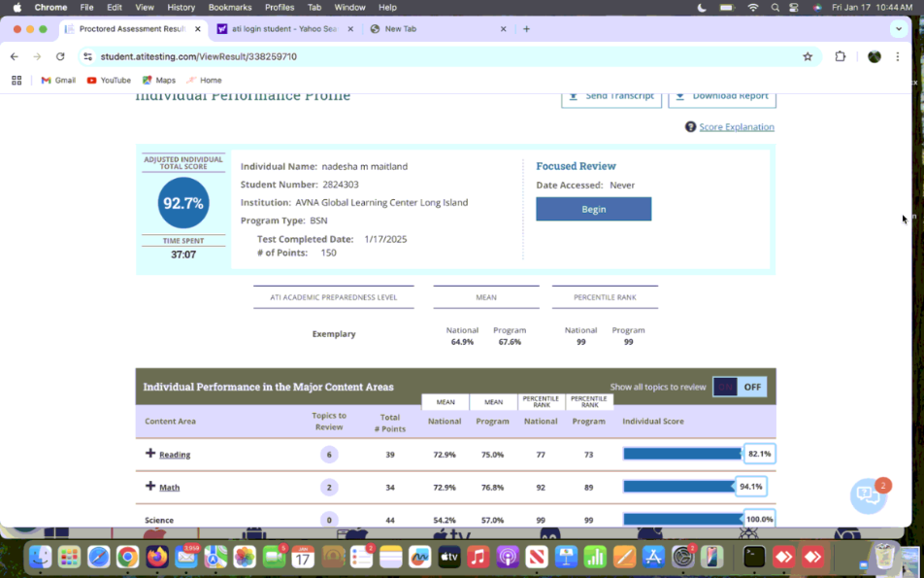Viewport: 924px width, 578px height.
Task: Open the bookmarks bar apps grid icon
Action: coord(16,81)
